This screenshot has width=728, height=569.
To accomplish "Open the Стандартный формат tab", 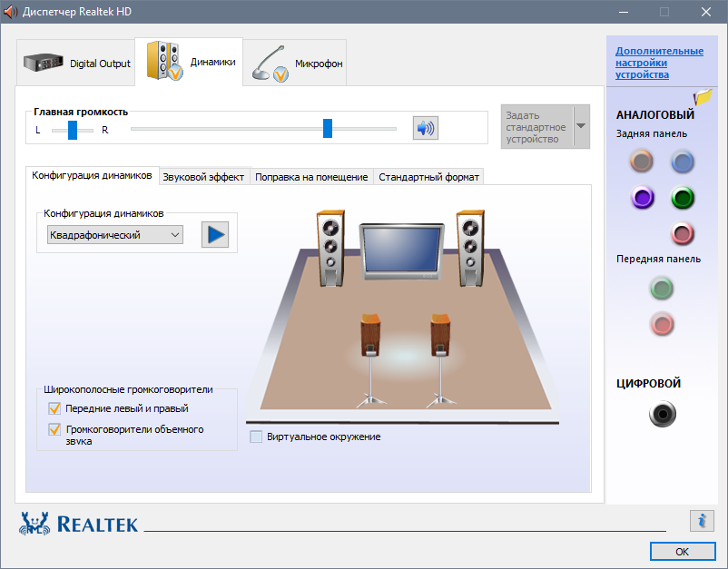I will pyautogui.click(x=428, y=177).
